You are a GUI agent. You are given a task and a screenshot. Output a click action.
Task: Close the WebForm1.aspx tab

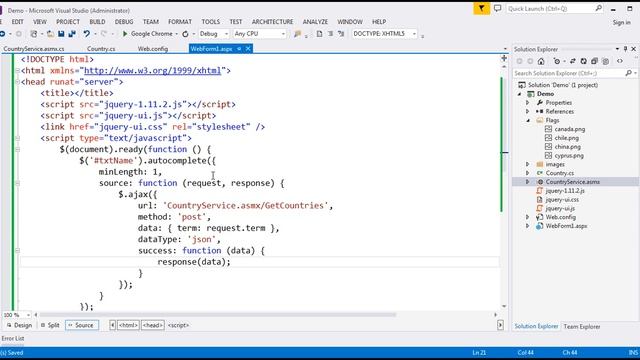pos(248,49)
